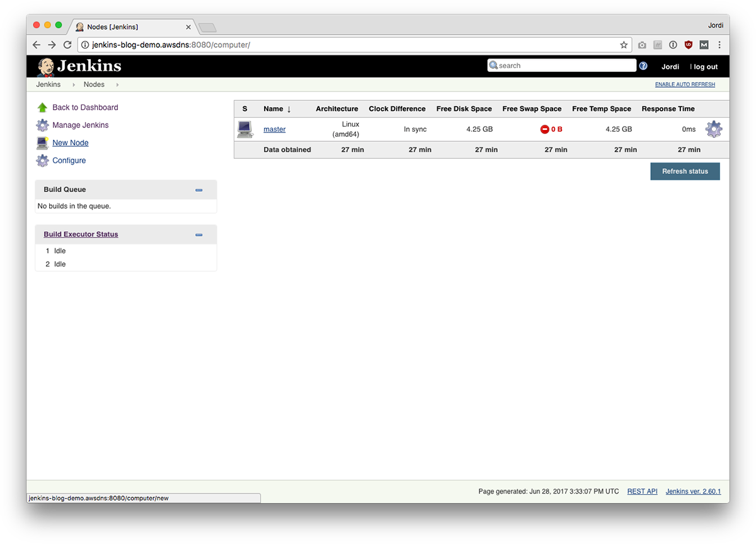Open a new browser tab
Screen dimensions: 756x544
[x=207, y=27]
